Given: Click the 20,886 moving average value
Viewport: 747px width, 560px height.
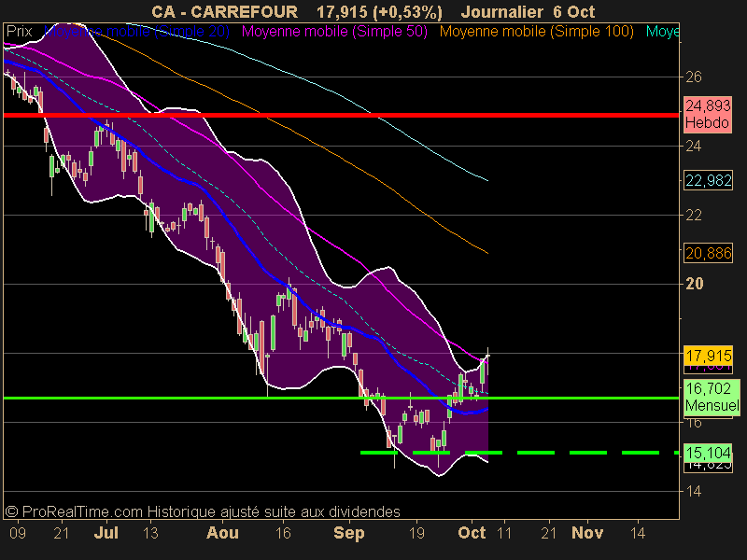Looking at the screenshot, I should 708,253.
